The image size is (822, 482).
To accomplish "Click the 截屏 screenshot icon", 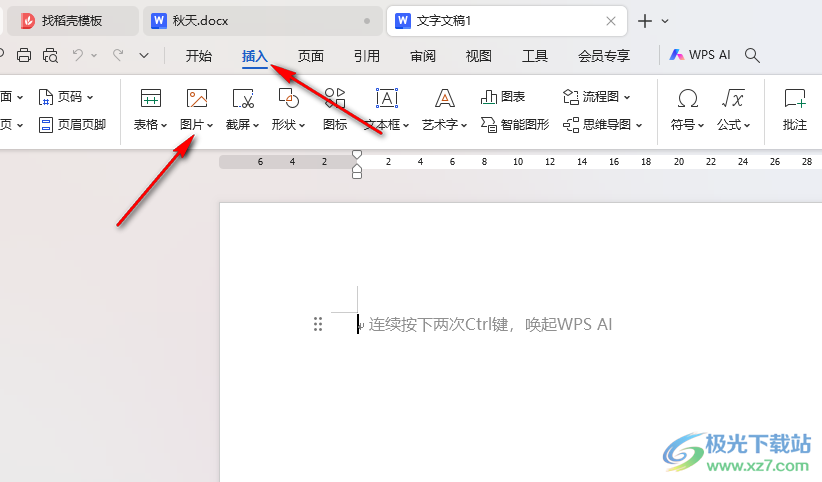I will point(243,98).
